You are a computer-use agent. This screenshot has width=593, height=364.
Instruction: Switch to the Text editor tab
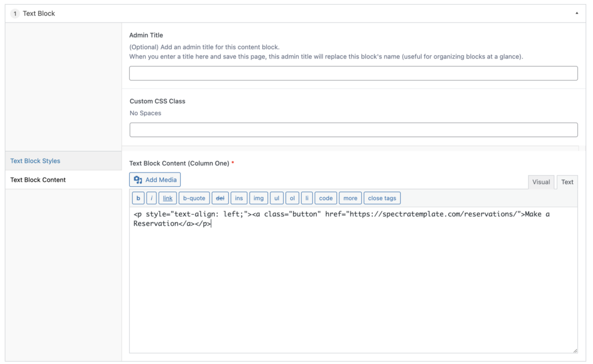click(x=567, y=182)
